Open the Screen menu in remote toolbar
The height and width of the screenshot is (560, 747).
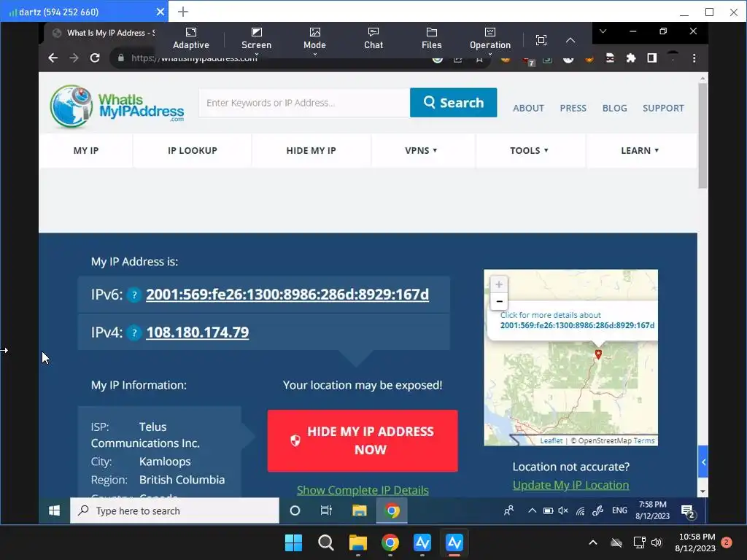click(x=256, y=39)
